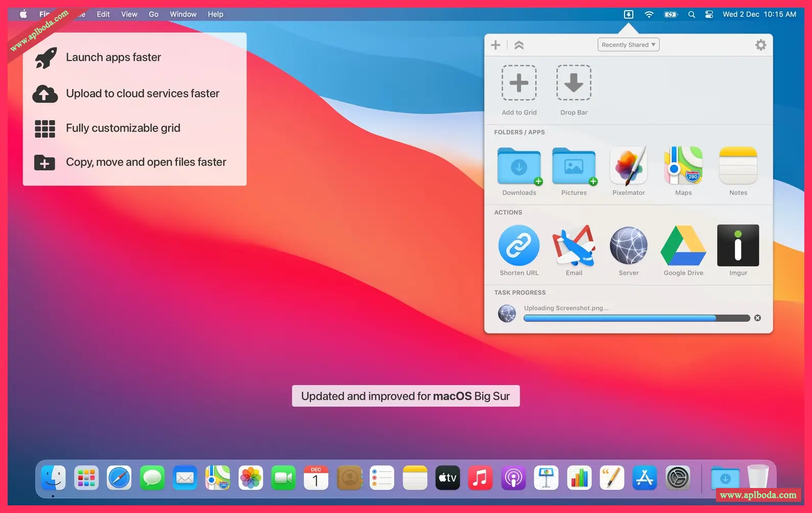
Task: Open Maps from the Folders/Apps grid
Action: click(683, 166)
